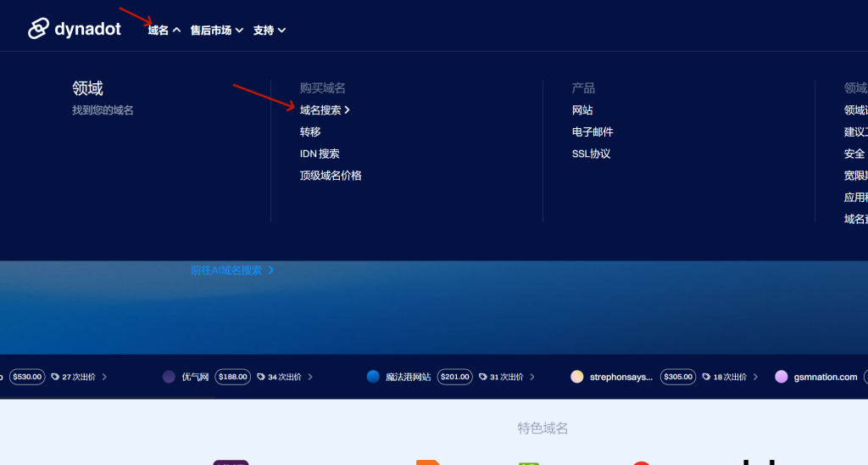Open IDN 搜索 link
This screenshot has height=465, width=868.
tap(320, 154)
